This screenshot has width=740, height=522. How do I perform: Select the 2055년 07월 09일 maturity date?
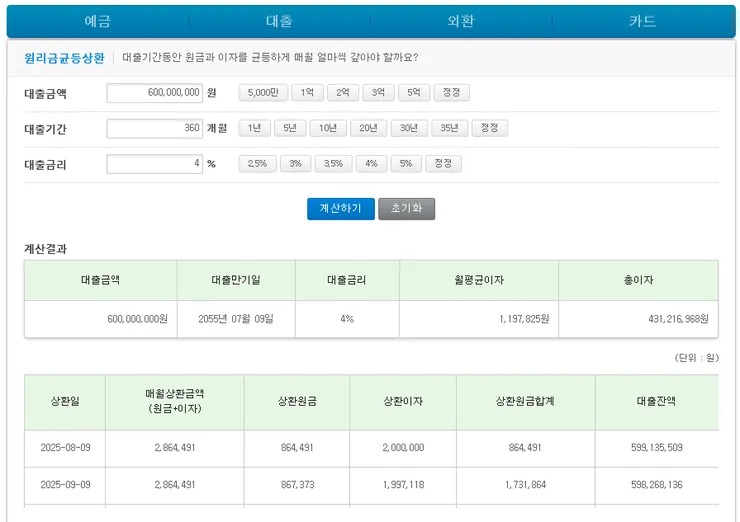tap(236, 319)
